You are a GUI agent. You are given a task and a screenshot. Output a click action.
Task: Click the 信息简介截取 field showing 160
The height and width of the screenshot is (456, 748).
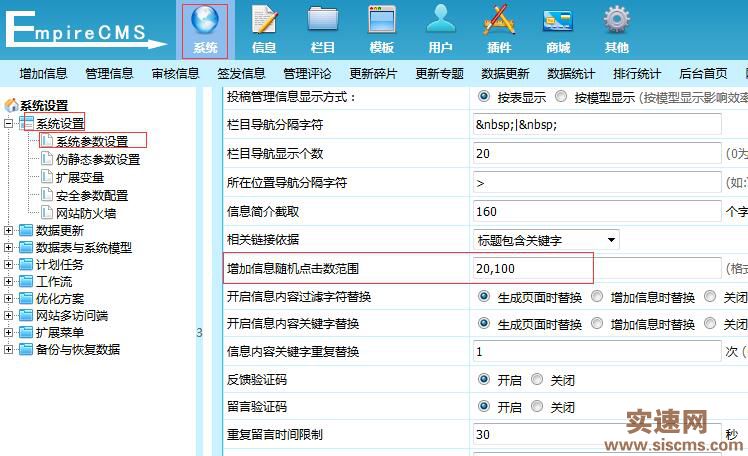[x=597, y=211]
